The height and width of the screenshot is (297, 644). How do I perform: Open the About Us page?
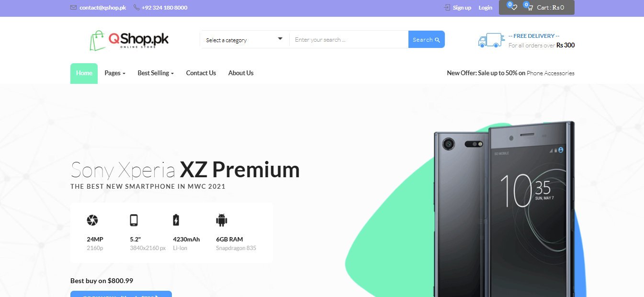point(241,73)
